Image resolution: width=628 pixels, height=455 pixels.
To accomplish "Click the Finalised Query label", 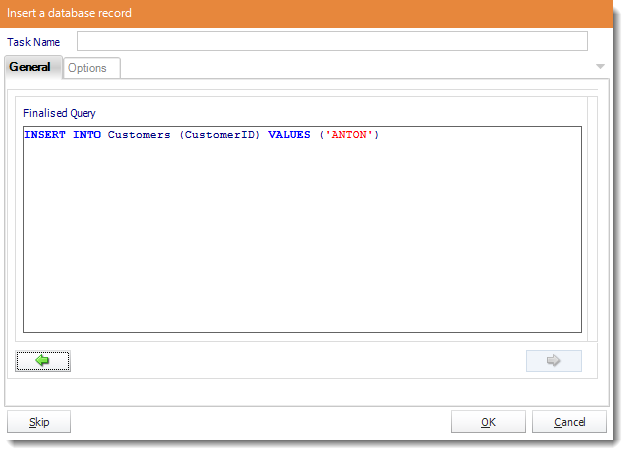I will (59, 113).
